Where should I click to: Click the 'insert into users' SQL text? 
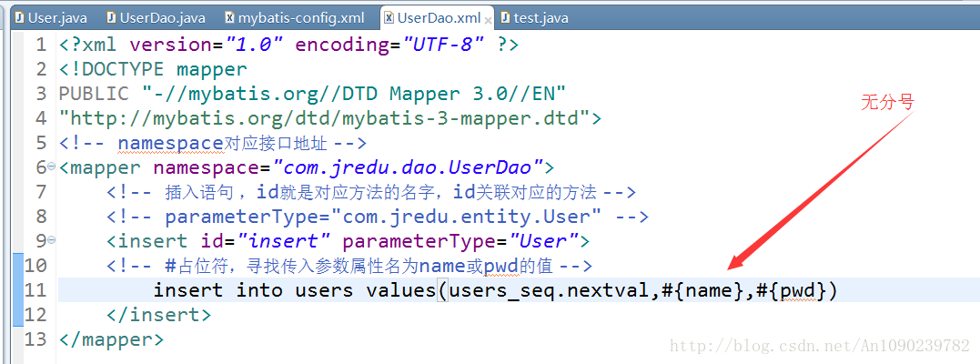pos(252,291)
